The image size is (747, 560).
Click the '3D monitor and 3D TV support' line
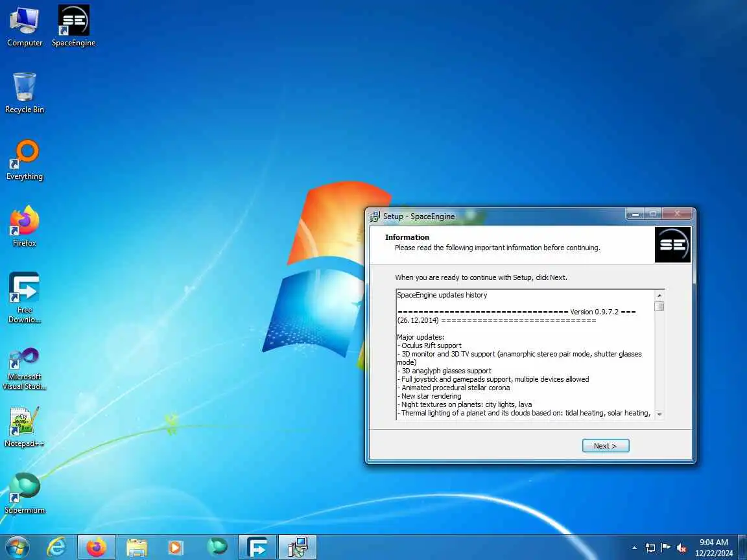tap(519, 358)
